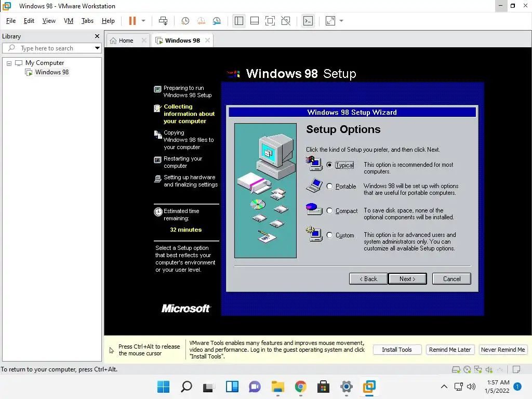Click the hard disk device status icon
The image size is (532, 399).
tap(456, 369)
